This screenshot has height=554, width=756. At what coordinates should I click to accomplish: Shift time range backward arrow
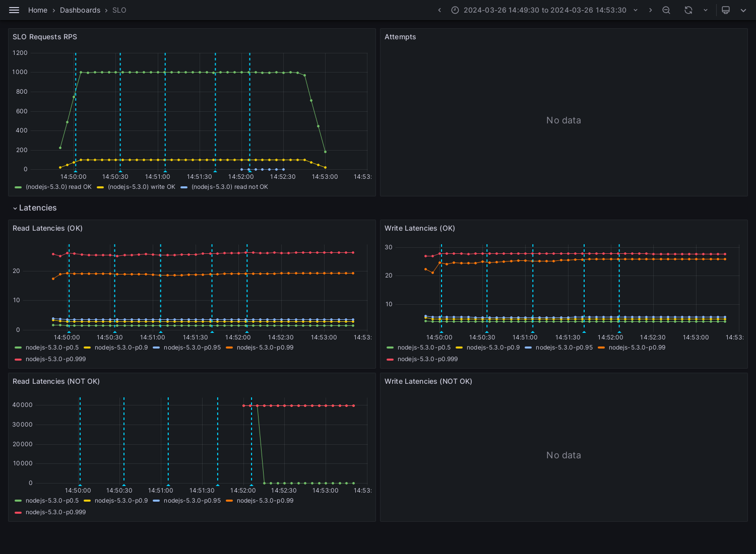coord(439,10)
